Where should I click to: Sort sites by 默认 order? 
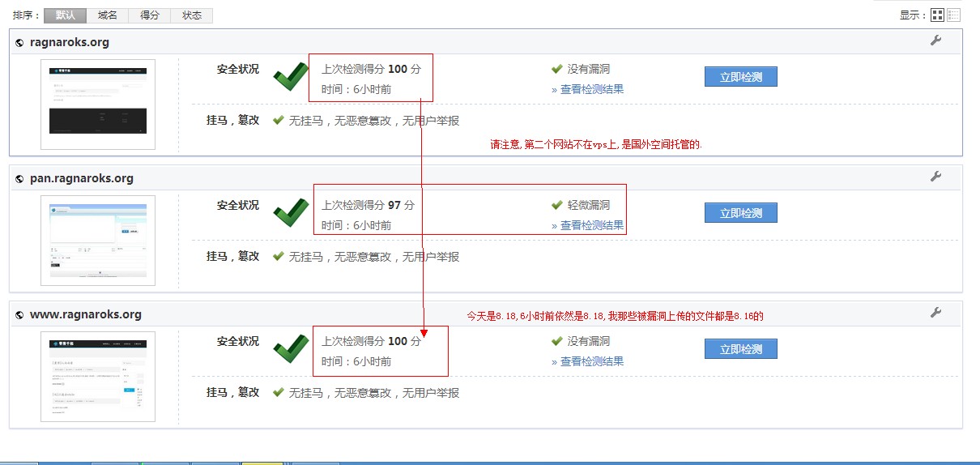(x=65, y=15)
